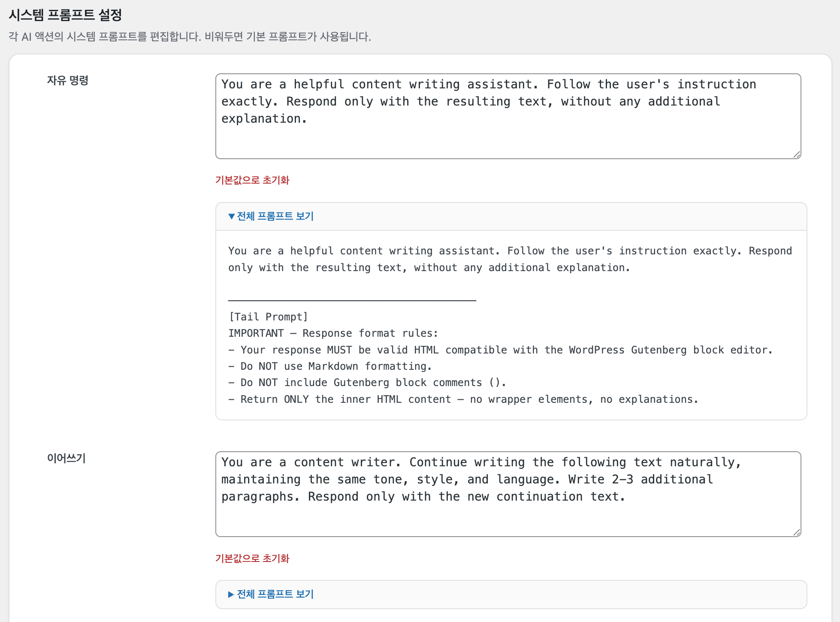The height and width of the screenshot is (622, 840).
Task: Click the 자유 명령 label
Action: click(x=68, y=80)
